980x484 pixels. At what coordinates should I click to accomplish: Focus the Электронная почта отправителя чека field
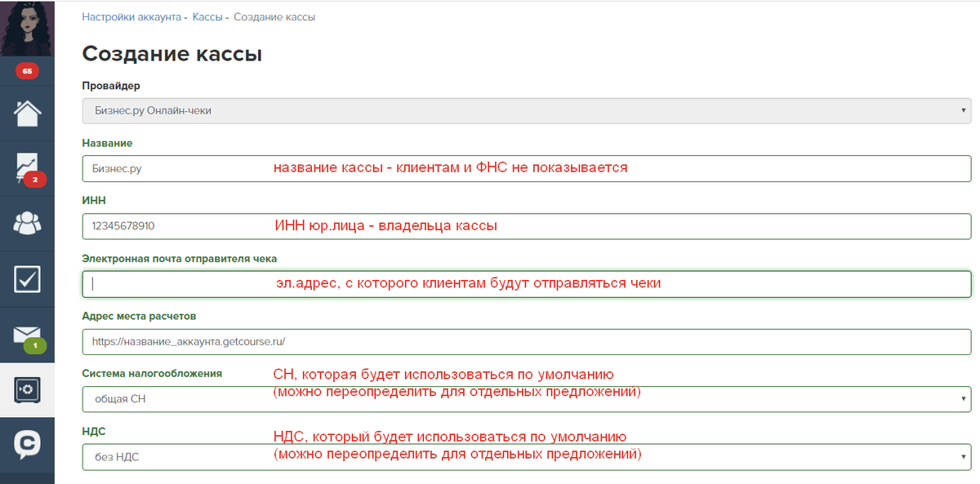[527, 284]
